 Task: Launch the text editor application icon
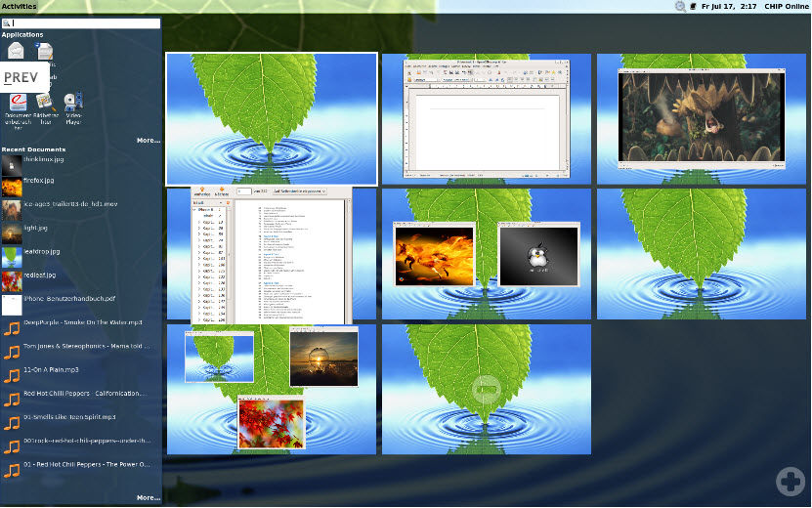[45, 51]
